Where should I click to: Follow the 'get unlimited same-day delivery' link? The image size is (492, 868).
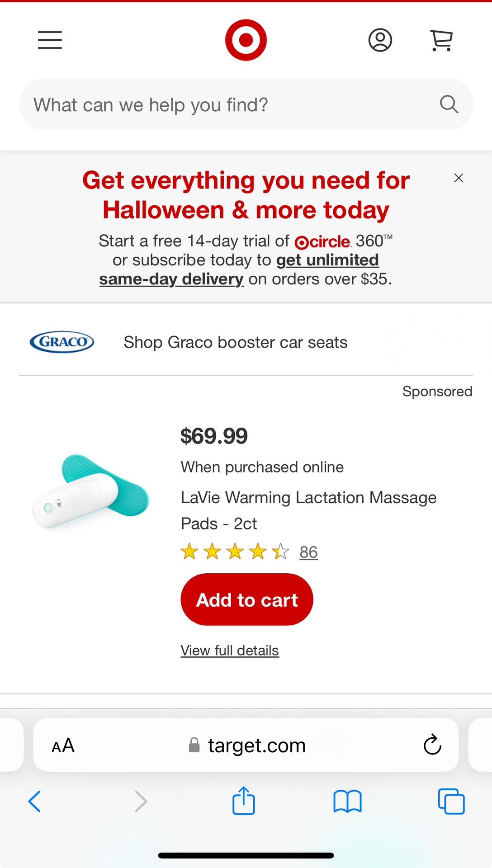pyautogui.click(x=327, y=260)
